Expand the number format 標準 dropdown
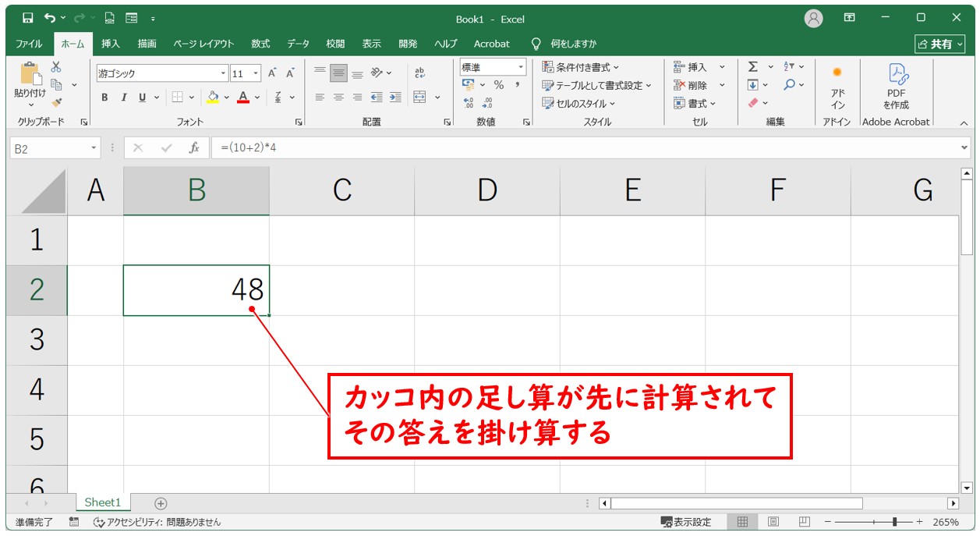980x536 pixels. pyautogui.click(x=521, y=68)
